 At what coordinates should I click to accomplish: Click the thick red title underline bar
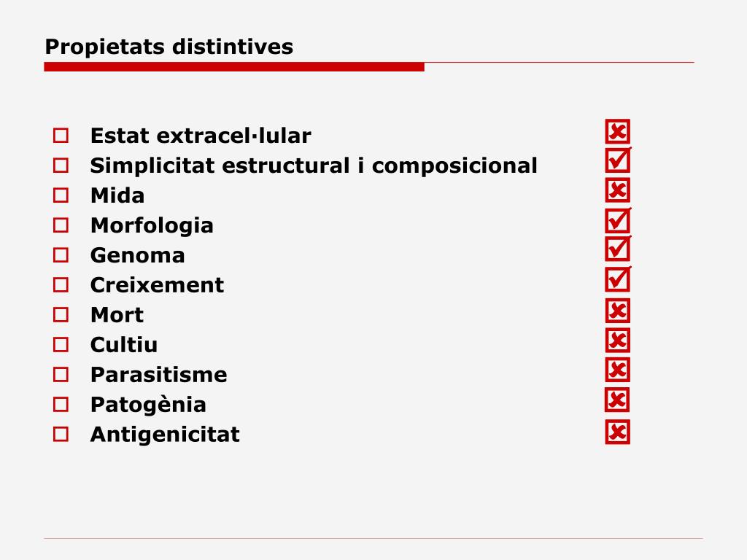(x=234, y=67)
